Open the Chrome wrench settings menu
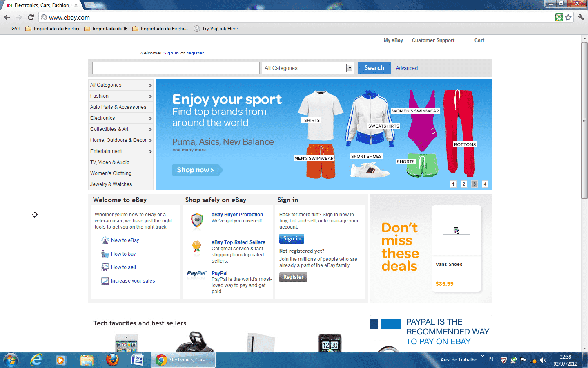This screenshot has height=368, width=588. click(581, 17)
